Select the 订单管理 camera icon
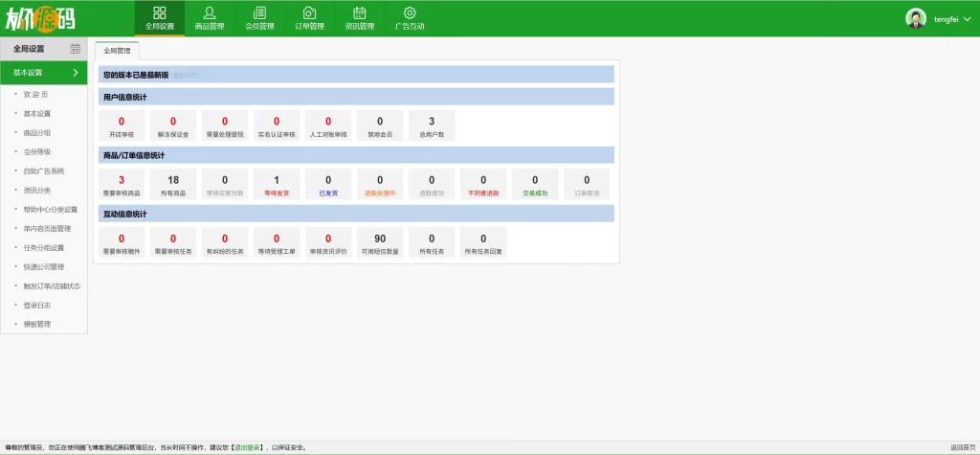Viewport: 980px width, 455px height. coord(309,12)
